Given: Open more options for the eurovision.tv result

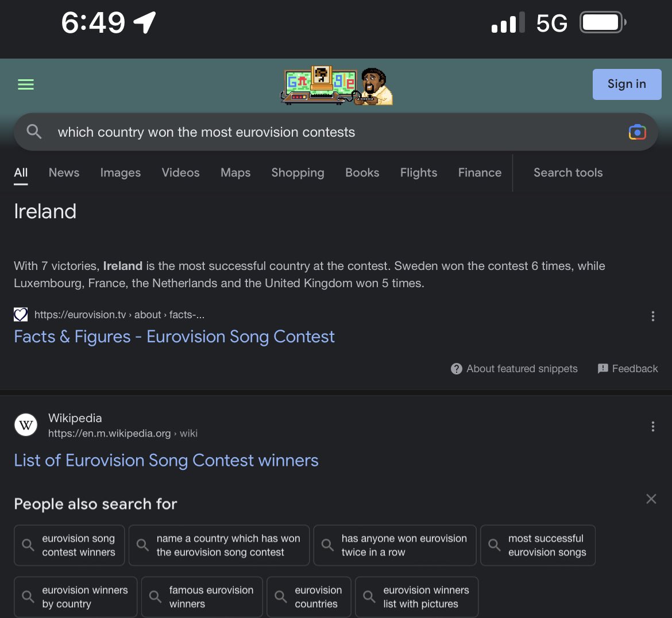Looking at the screenshot, I should [652, 316].
